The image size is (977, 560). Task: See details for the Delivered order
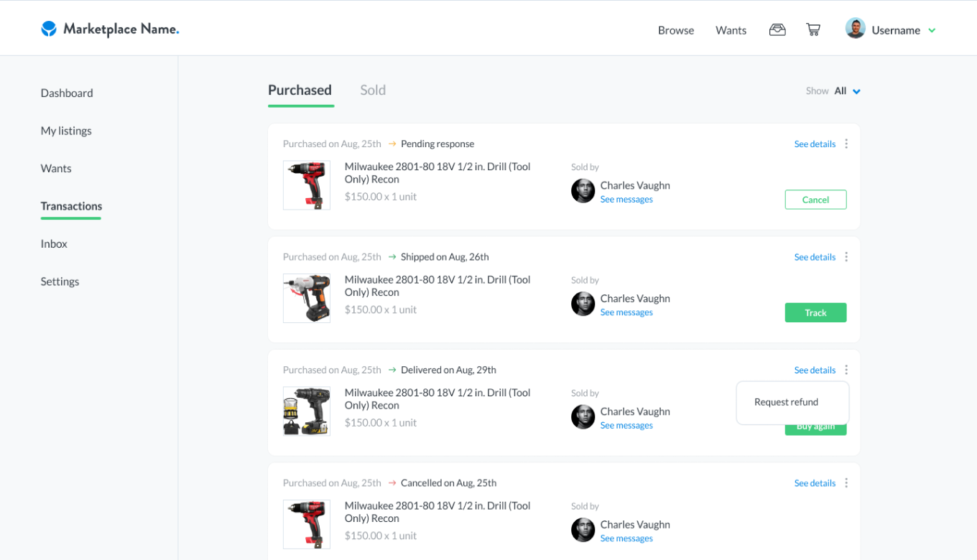point(815,370)
